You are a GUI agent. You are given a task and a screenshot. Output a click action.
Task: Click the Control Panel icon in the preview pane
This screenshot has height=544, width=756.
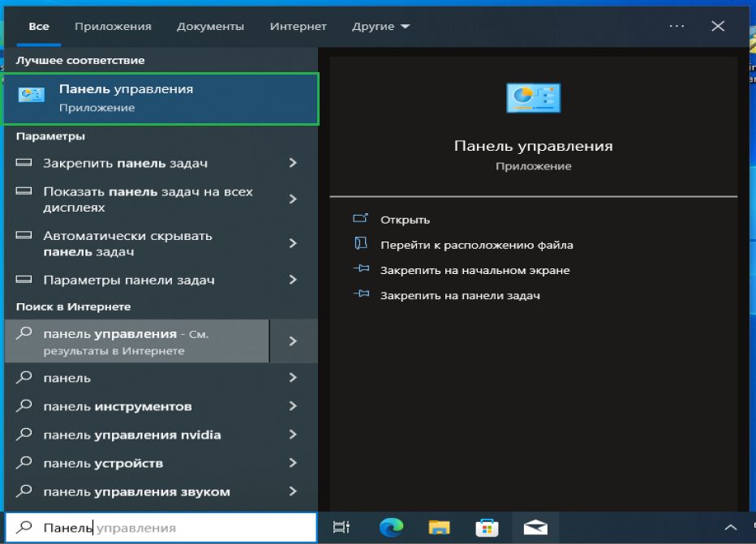533,97
